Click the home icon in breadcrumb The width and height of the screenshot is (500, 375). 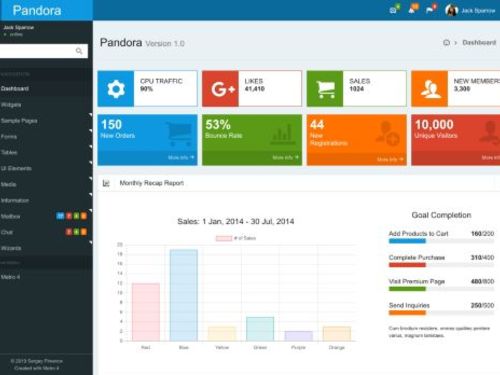point(446,43)
